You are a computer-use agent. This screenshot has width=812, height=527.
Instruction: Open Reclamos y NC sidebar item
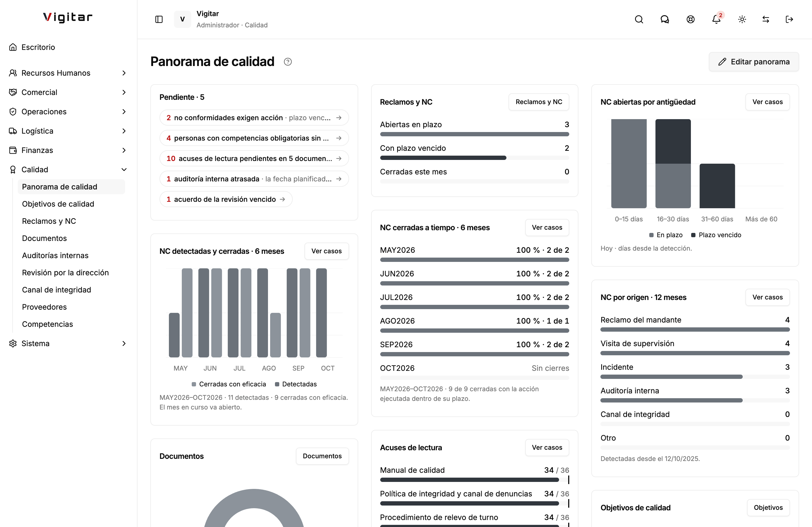(71, 221)
